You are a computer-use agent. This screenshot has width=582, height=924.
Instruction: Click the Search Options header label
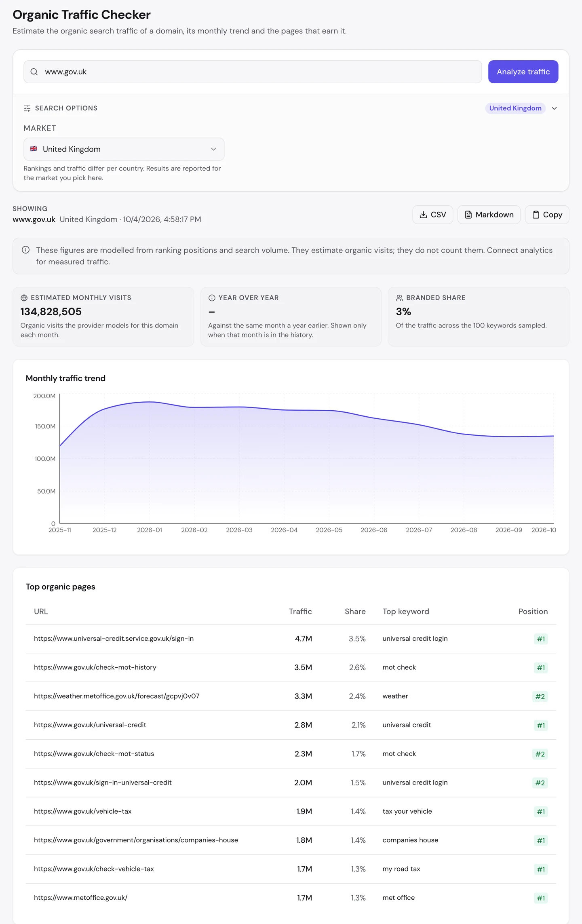tap(66, 108)
